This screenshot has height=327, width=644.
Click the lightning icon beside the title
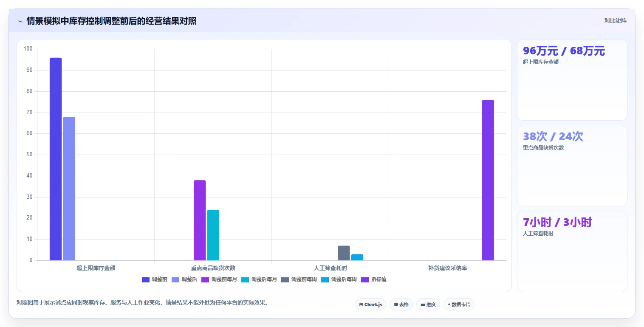(x=20, y=21)
